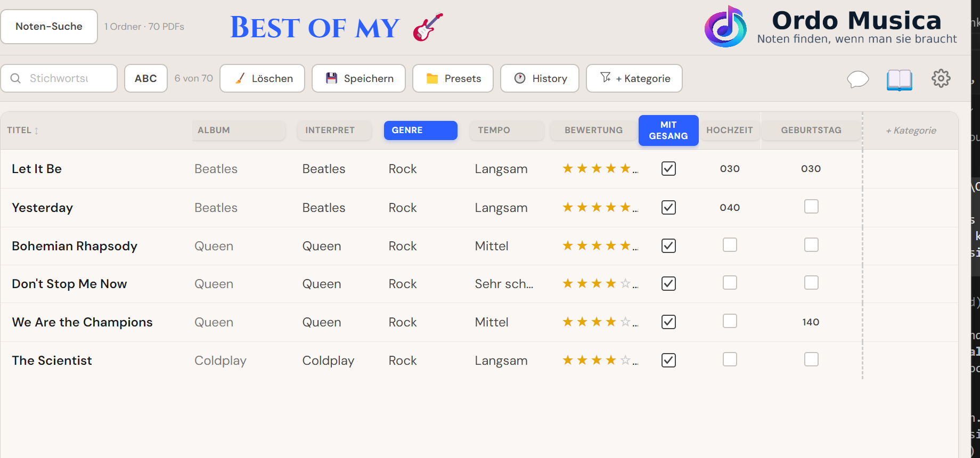
Task: Open the Presets folder button
Action: pos(453,78)
